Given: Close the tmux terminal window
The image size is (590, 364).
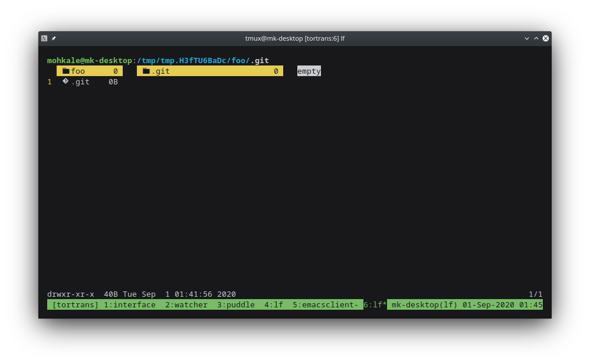Looking at the screenshot, I should click(546, 38).
